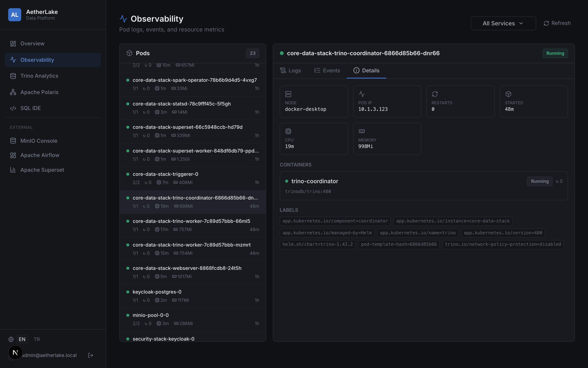This screenshot has width=588, height=368.
Task: Click the pod count badge 23
Action: click(253, 53)
